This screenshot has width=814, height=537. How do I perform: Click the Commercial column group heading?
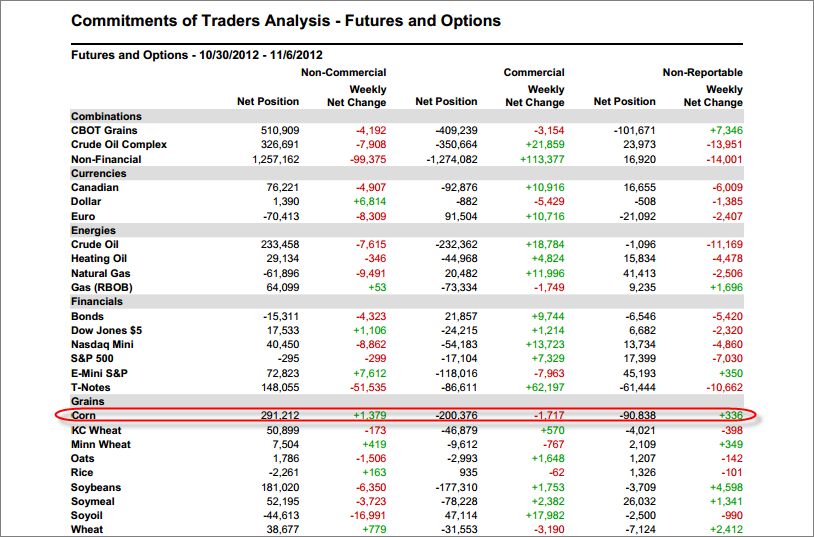pos(534,73)
